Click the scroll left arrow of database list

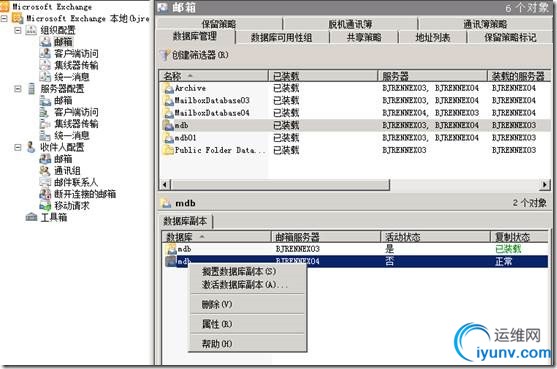point(164,185)
